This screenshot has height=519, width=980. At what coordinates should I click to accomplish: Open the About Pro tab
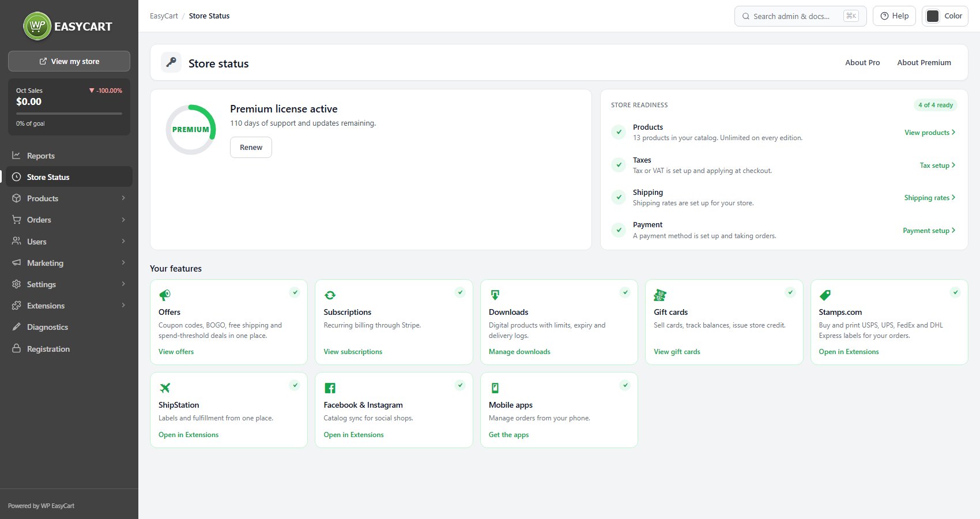(x=862, y=62)
